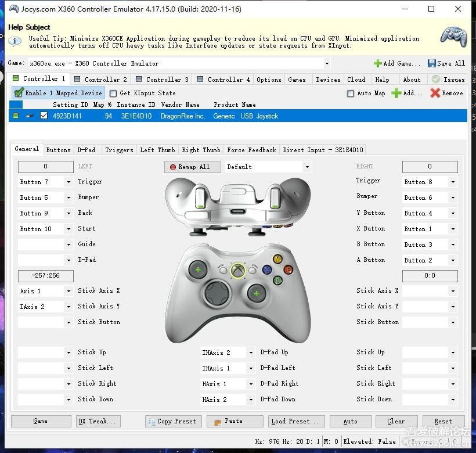Expand left Stick Axis X dropdown

tap(68, 291)
